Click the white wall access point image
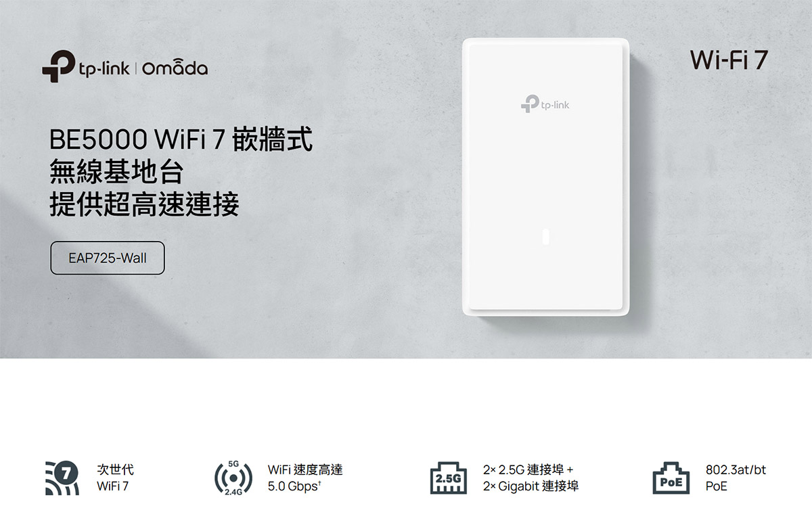 546,177
